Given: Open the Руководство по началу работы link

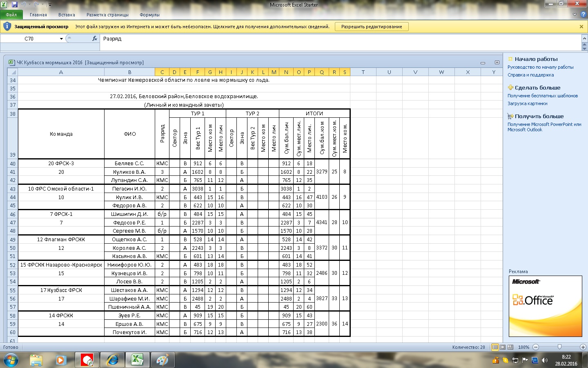Looking at the screenshot, I should (540, 67).
